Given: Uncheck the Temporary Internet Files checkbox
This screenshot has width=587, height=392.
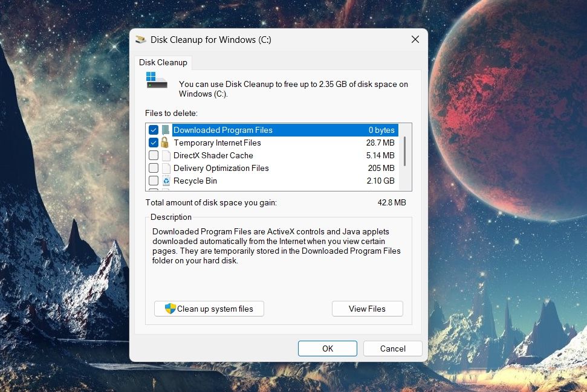Looking at the screenshot, I should pos(154,143).
